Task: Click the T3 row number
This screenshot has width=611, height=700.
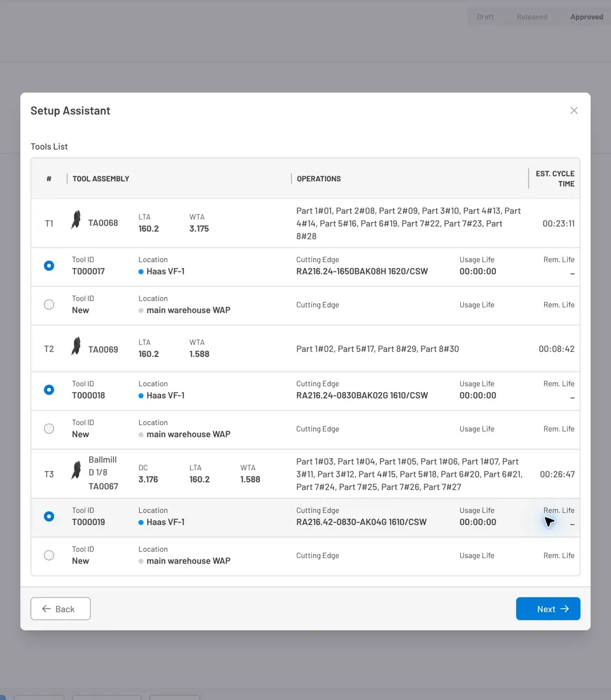Action: [x=49, y=474]
